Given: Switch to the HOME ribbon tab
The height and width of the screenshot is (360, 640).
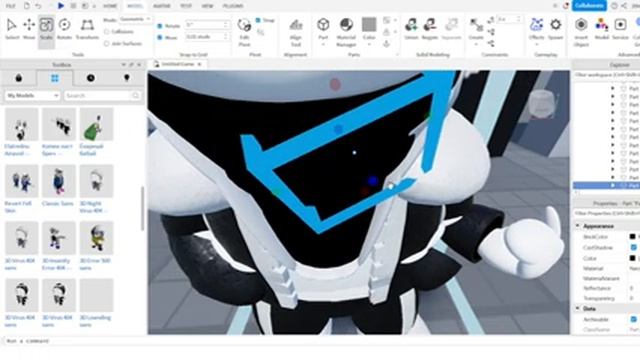Looking at the screenshot, I should click(x=109, y=6).
